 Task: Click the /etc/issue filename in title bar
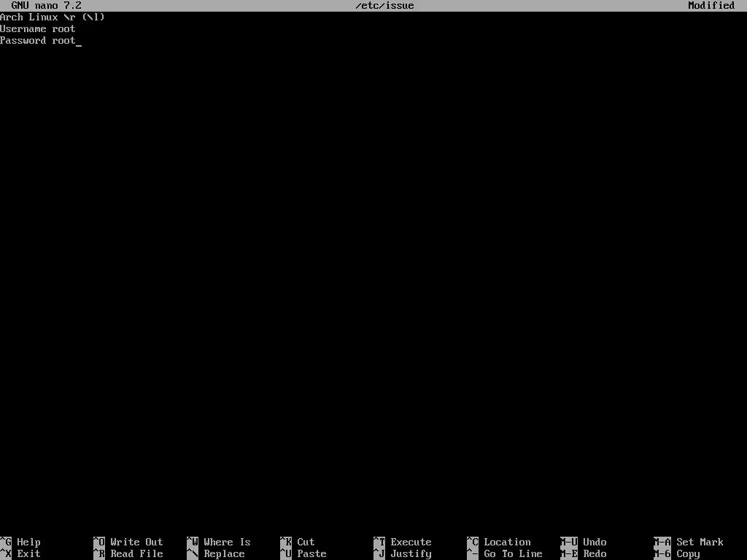coord(385,6)
